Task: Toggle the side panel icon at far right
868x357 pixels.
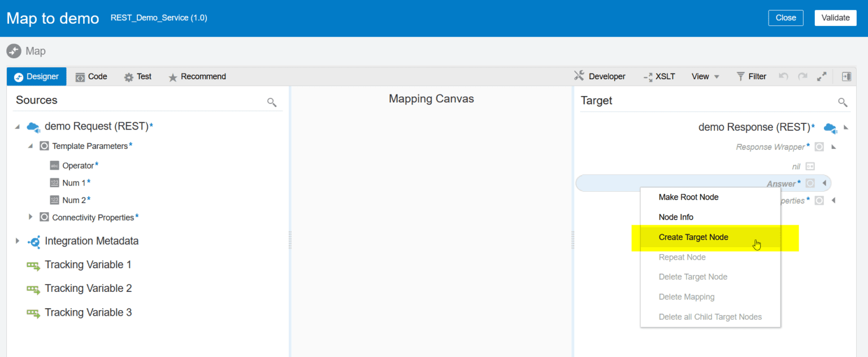Action: point(846,76)
